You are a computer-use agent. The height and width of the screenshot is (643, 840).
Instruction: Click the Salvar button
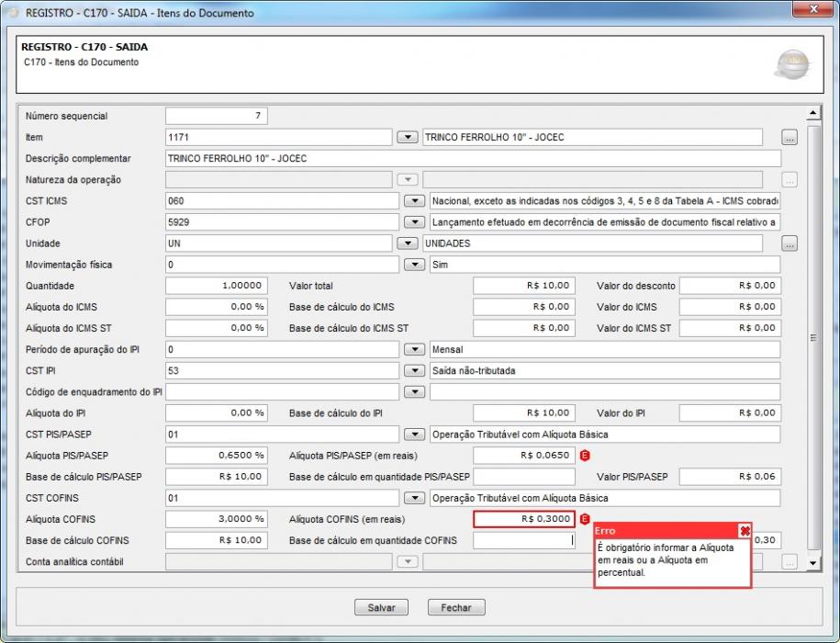tap(381, 608)
